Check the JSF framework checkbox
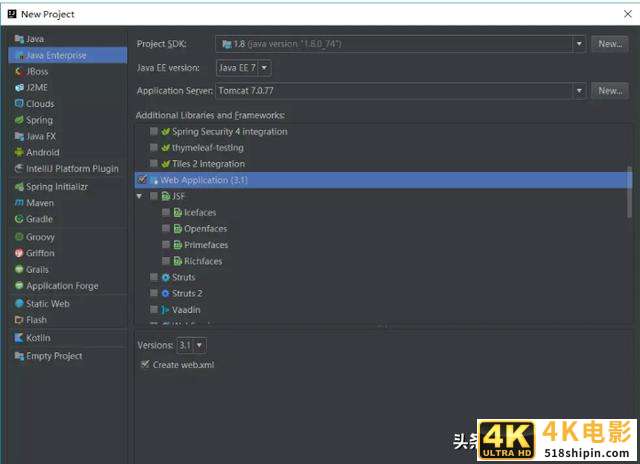The image size is (640, 464). (153, 196)
